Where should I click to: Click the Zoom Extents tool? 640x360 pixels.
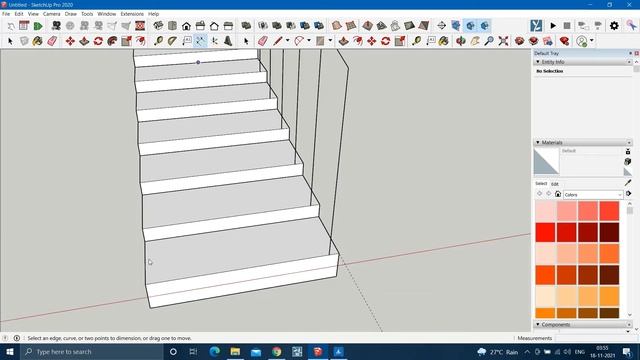[503, 41]
